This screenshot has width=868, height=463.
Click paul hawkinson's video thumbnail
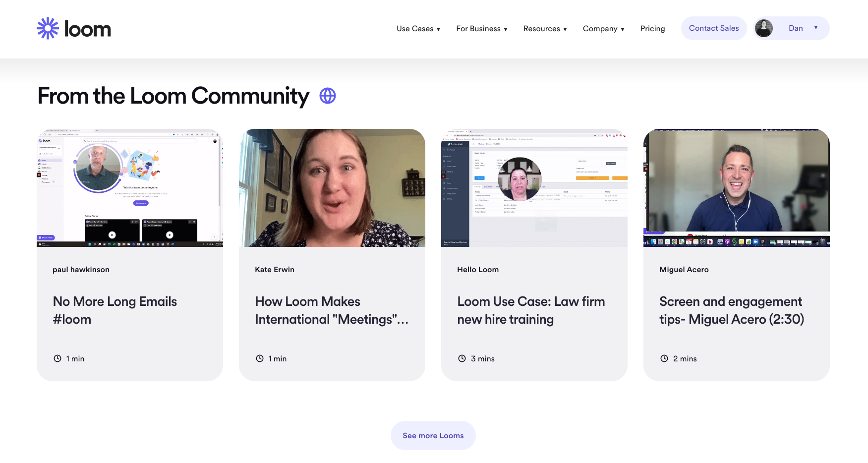130,188
